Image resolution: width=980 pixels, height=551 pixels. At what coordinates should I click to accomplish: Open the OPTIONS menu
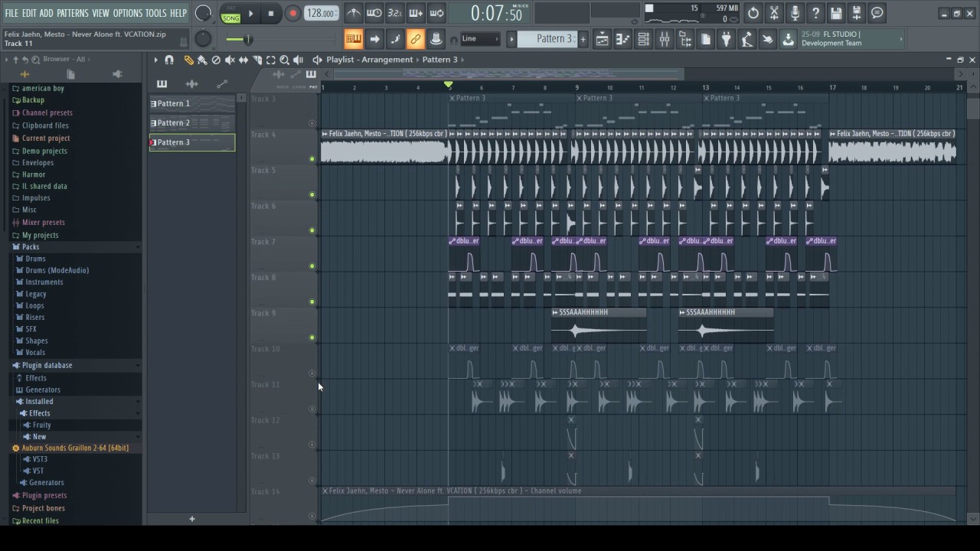coord(128,13)
